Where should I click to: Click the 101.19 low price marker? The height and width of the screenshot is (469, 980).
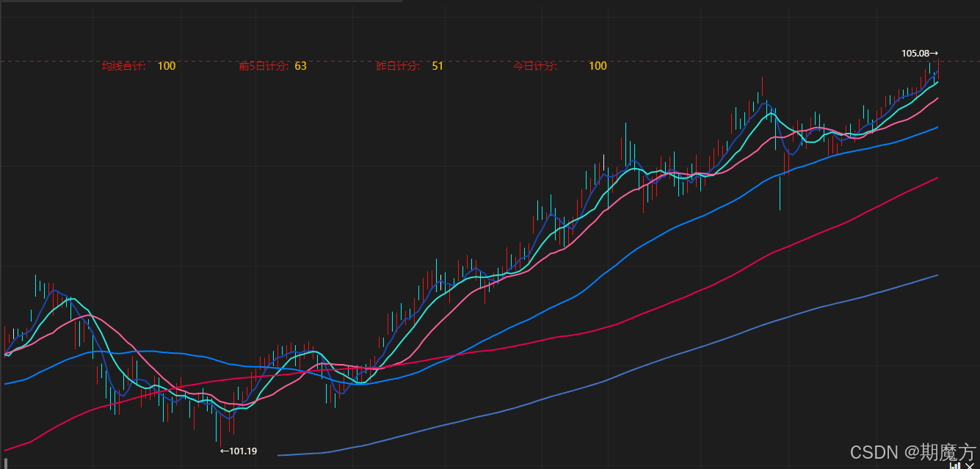239,451
